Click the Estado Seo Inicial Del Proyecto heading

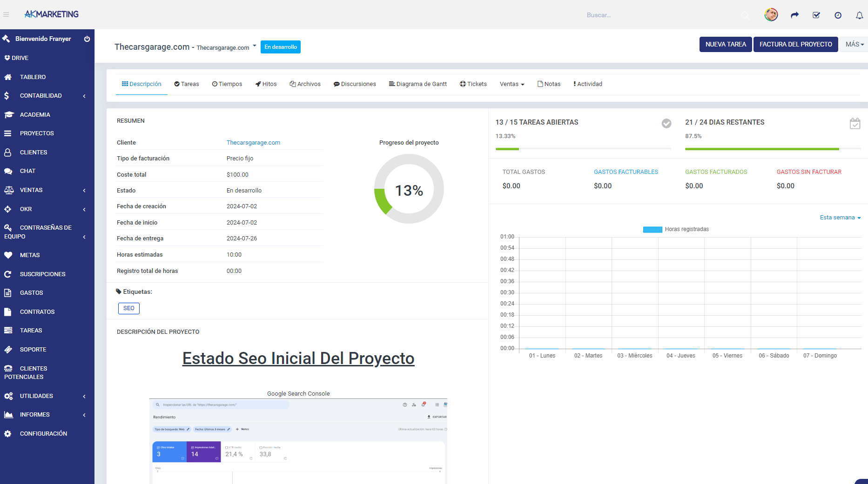(x=298, y=358)
